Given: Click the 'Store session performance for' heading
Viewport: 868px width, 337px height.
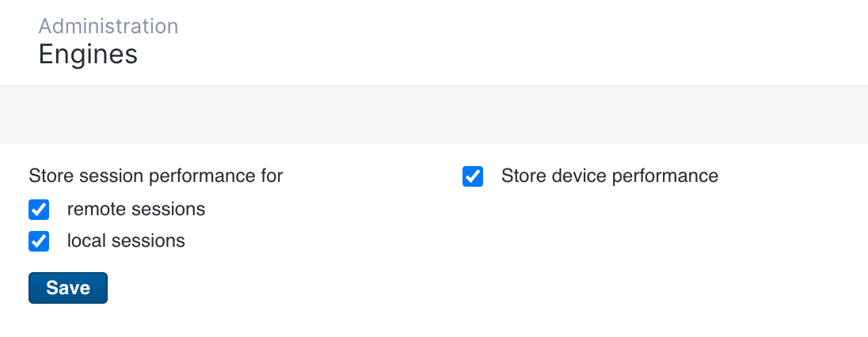Looking at the screenshot, I should click(x=156, y=176).
